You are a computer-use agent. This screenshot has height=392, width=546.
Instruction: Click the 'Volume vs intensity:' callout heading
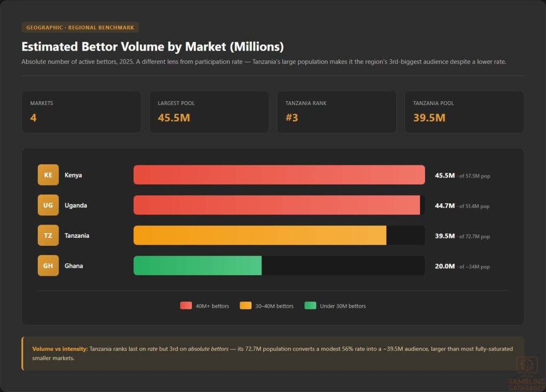60,349
